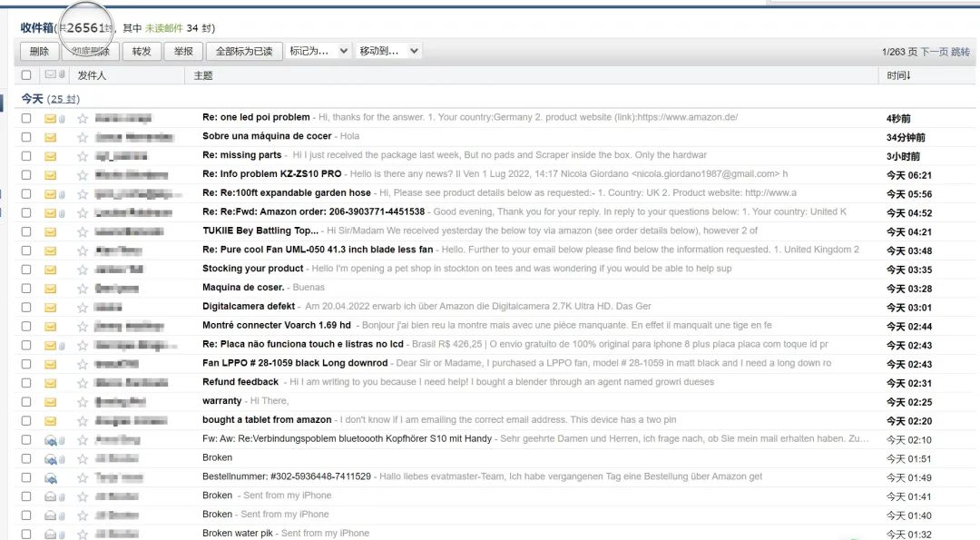The height and width of the screenshot is (540, 980).
Task: Open 'Fan LPPO # 28-1059 black Long downrod' email
Action: coord(295,363)
